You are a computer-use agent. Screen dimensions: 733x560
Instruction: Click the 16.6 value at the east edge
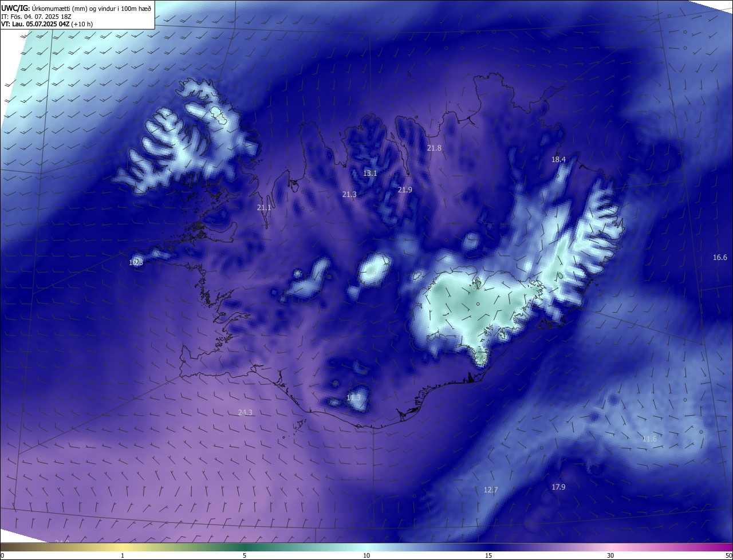point(720,257)
